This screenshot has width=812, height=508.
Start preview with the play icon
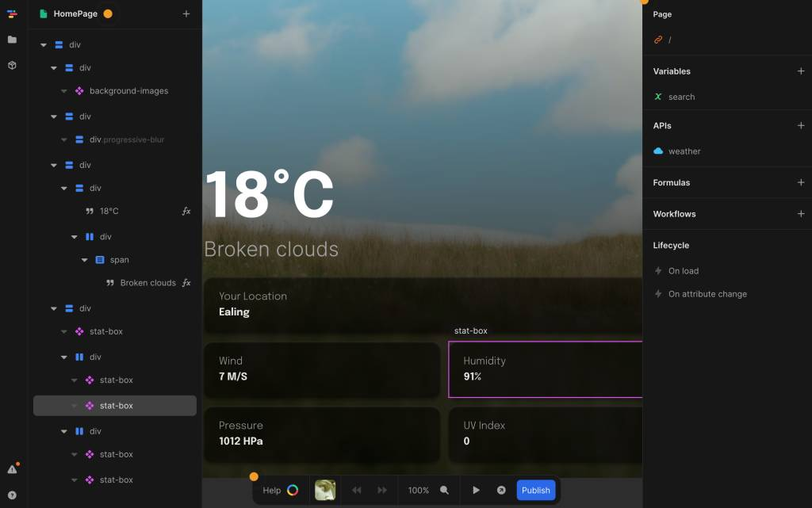[x=476, y=490]
